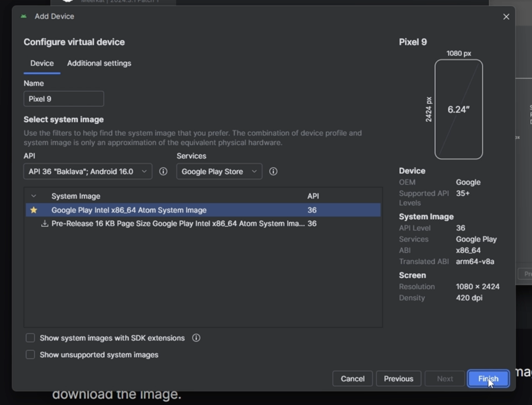
Task: Show info about SDK extensions
Action: tap(196, 338)
